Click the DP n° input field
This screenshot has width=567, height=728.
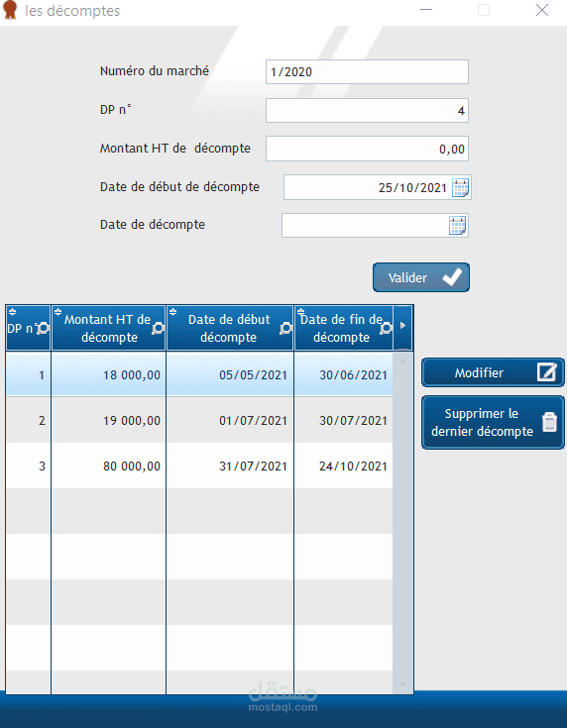coord(367,111)
